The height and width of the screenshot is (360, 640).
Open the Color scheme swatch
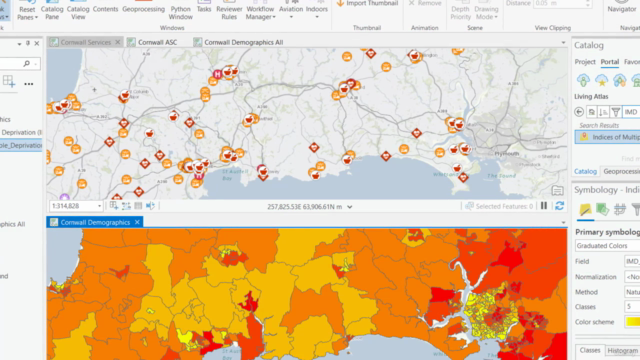pyautogui.click(x=632, y=322)
